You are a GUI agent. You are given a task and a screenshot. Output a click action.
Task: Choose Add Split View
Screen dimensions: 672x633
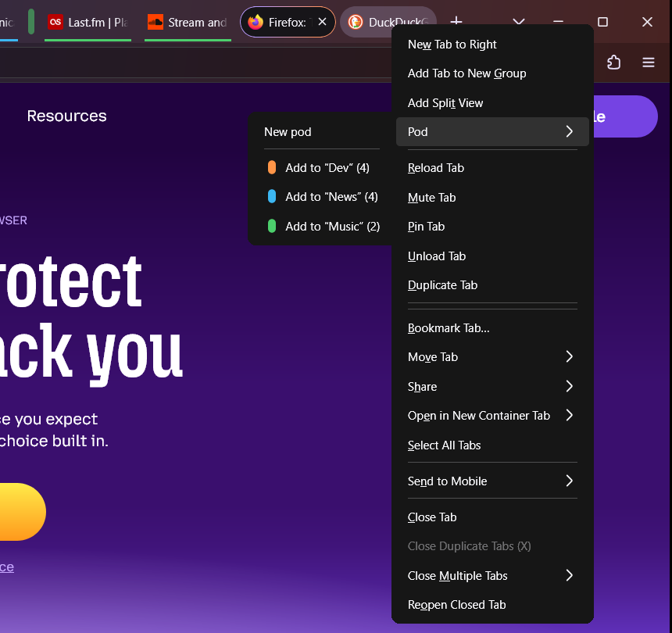click(492, 103)
